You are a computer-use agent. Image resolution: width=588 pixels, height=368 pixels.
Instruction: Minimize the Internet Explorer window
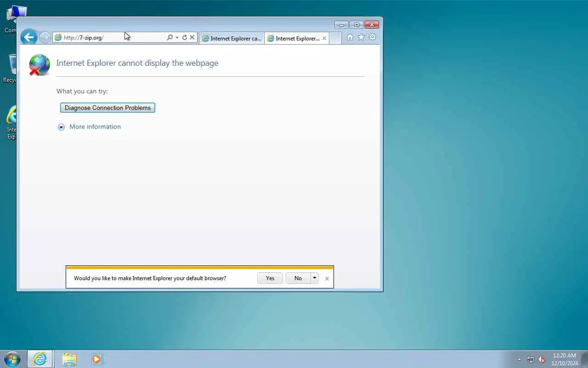341,24
